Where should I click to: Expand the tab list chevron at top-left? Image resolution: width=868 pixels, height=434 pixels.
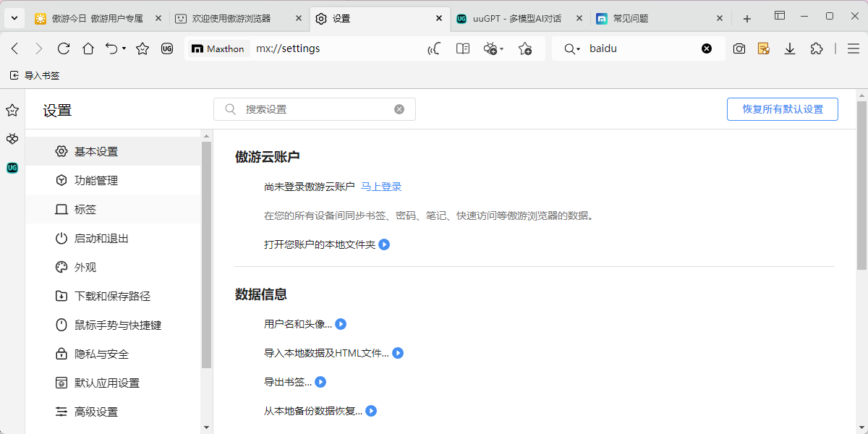(14, 17)
